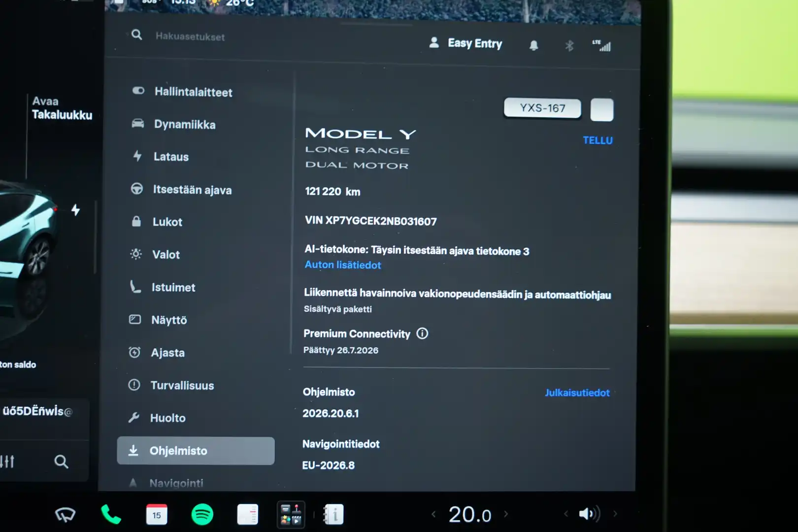Tap the Model Y title

click(361, 133)
